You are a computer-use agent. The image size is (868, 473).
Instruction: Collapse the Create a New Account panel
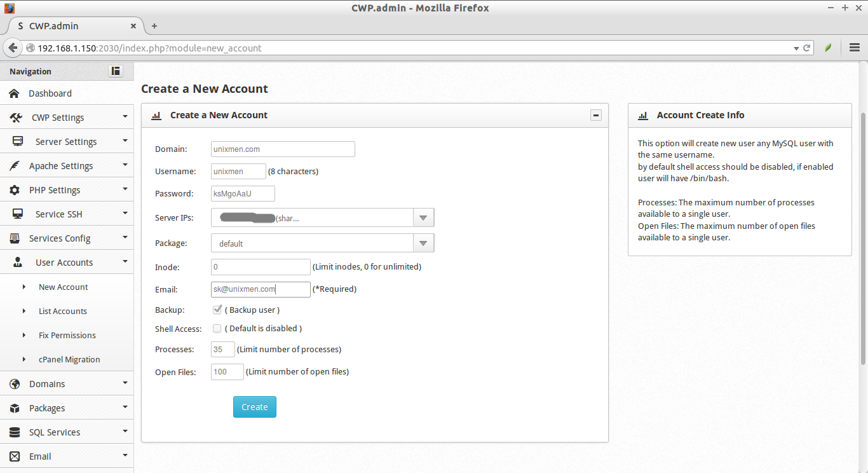click(x=595, y=115)
